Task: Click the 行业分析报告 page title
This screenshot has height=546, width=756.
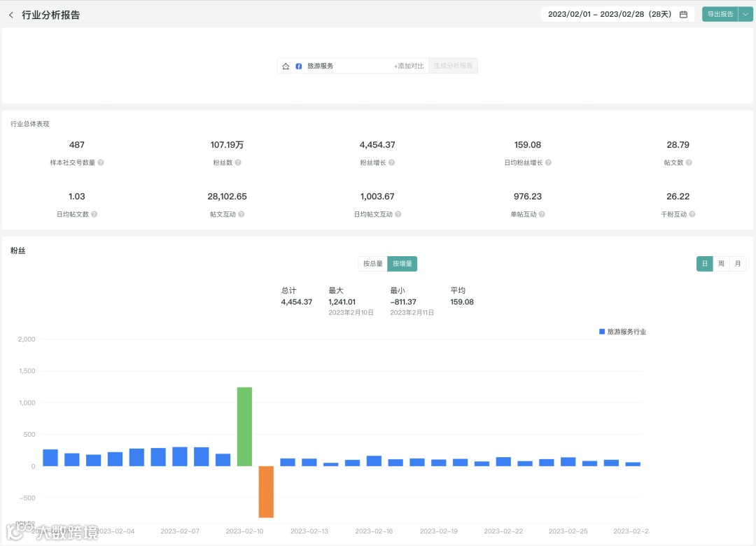Action: pos(50,15)
